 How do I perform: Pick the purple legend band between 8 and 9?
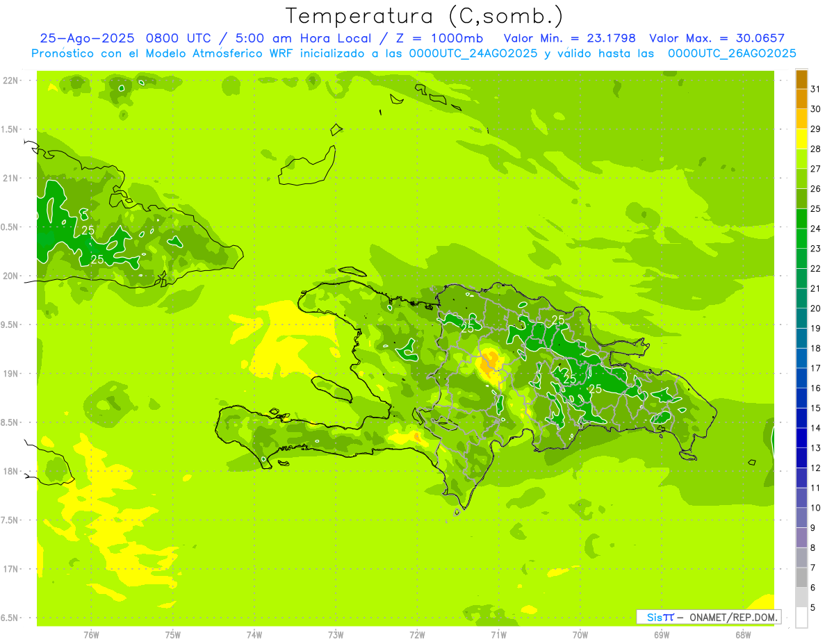click(x=801, y=538)
